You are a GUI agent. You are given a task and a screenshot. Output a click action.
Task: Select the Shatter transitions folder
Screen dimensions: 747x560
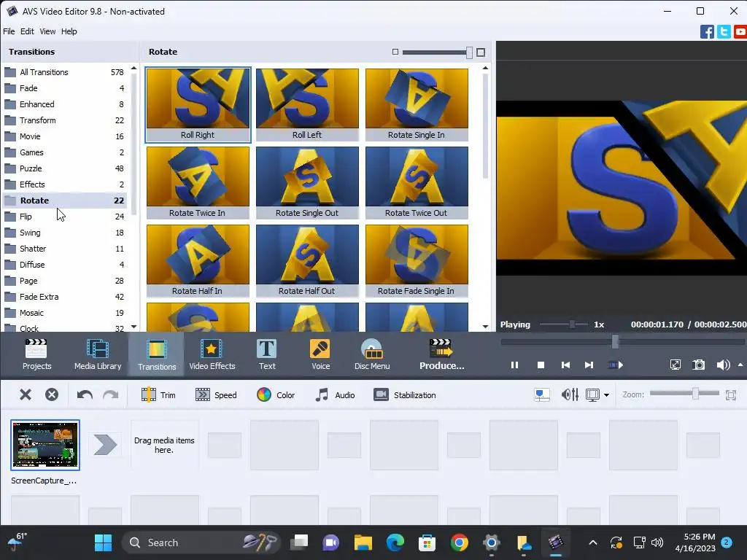[65, 249]
